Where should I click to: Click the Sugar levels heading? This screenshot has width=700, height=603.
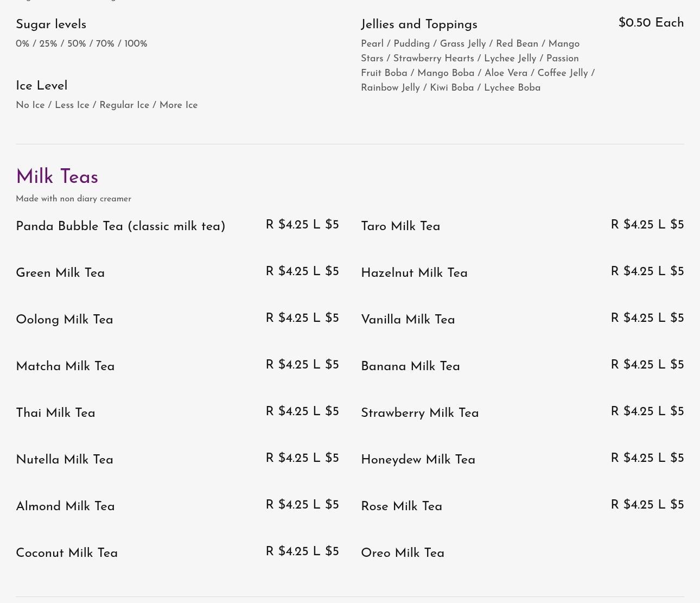tap(51, 24)
